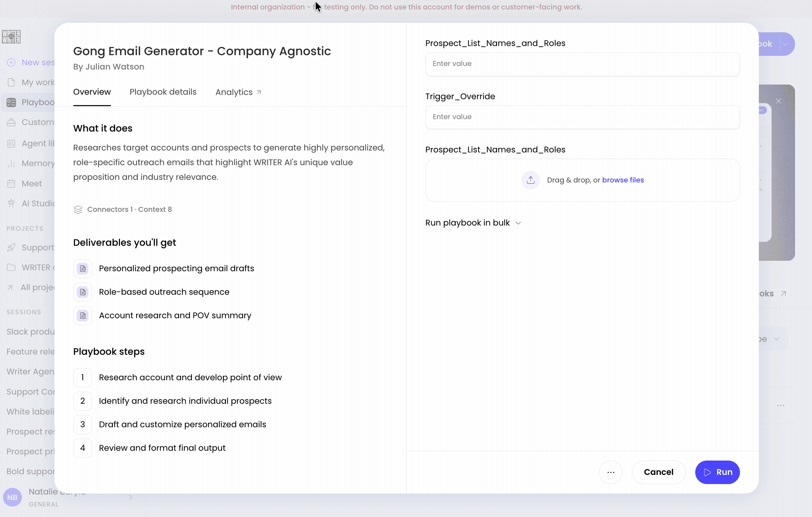The width and height of the screenshot is (812, 517).
Task: Select the Playbooks icon in the sidebar
Action: tap(11, 102)
